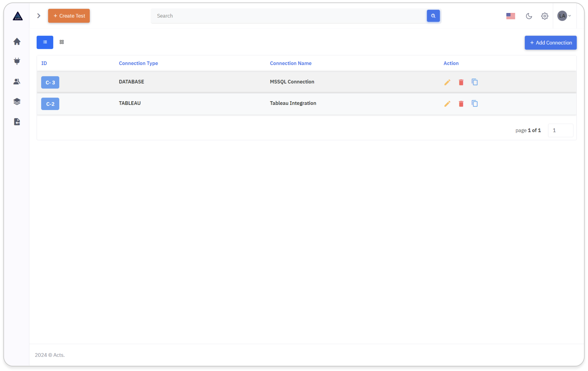Click the Add Connection button

click(x=550, y=43)
